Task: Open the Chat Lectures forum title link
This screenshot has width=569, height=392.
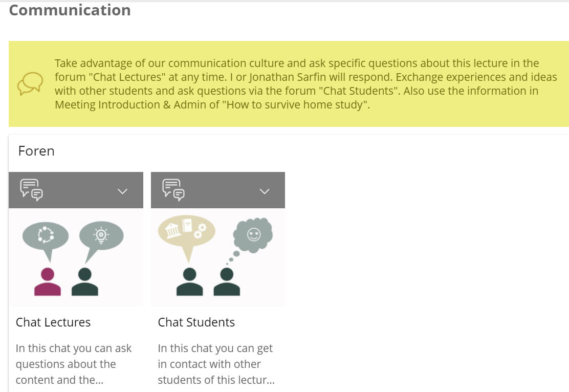Action: pyautogui.click(x=53, y=322)
